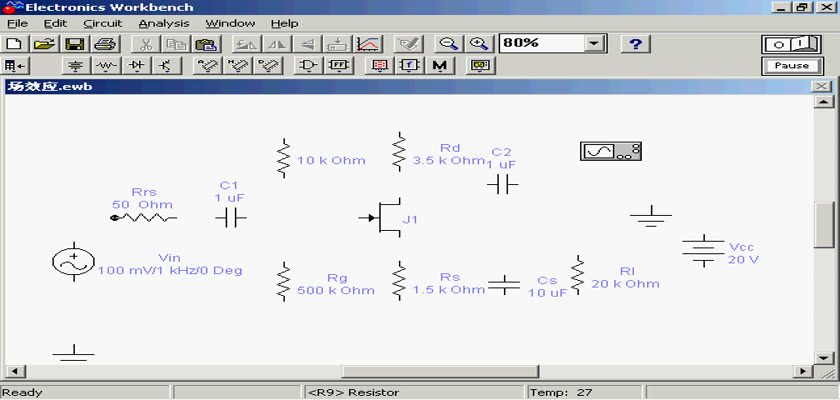Select the Cs 10 uF capacitor

(x=504, y=285)
